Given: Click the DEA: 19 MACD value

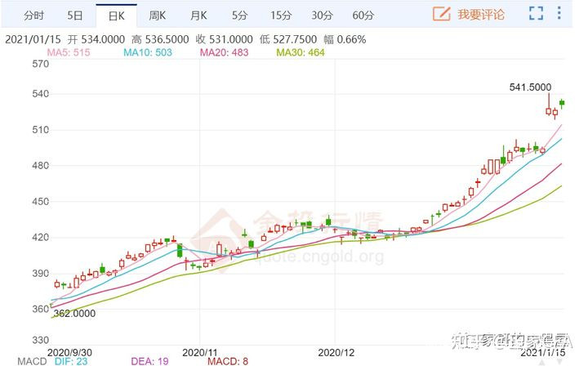Looking at the screenshot, I should pyautogui.click(x=149, y=361).
